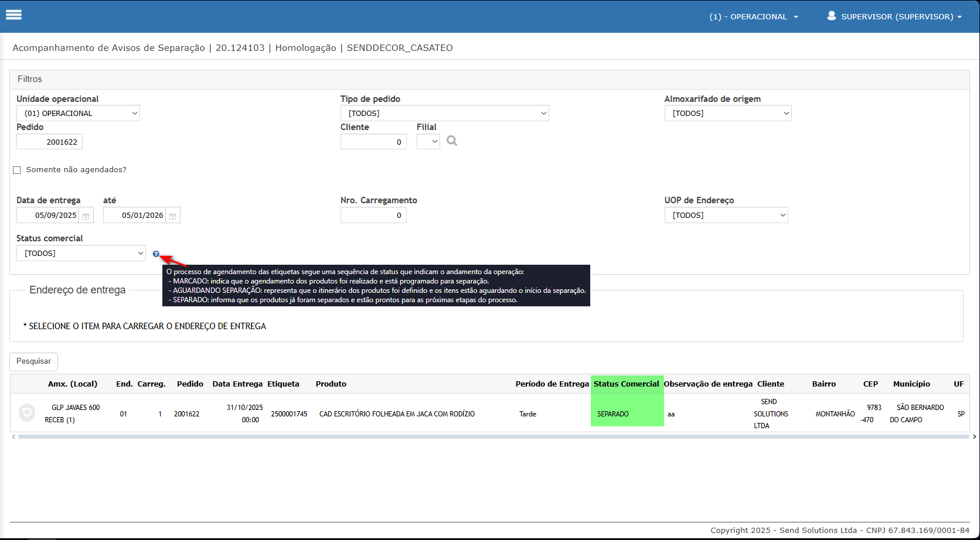
Task: Select the green SEPARADO status cell
Action: (627, 413)
